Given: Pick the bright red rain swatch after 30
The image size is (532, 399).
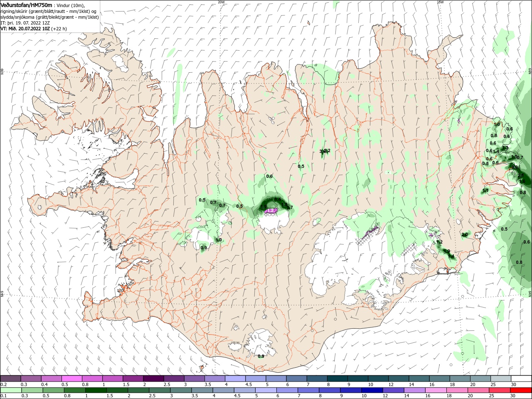Looking at the screenshot, I should click(521, 390).
